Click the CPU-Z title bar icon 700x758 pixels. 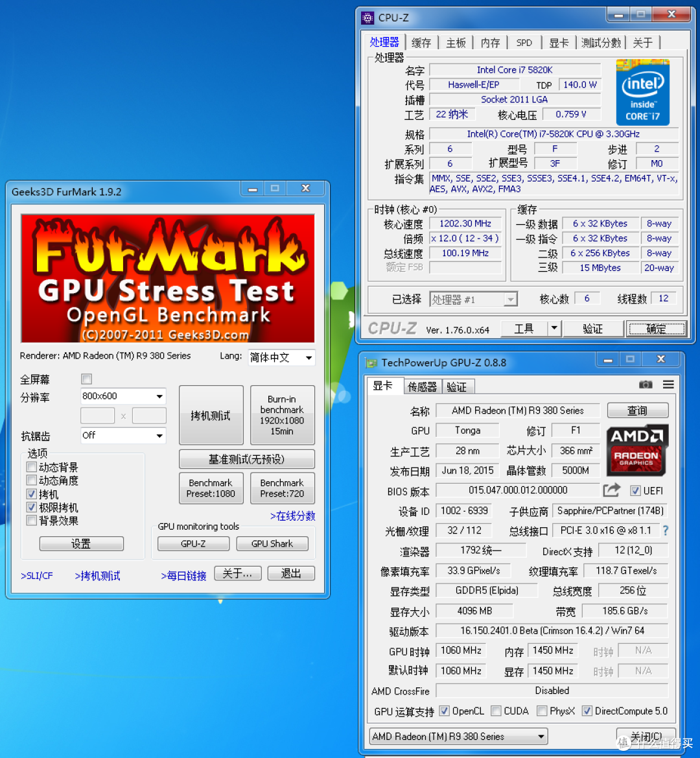tap(368, 18)
